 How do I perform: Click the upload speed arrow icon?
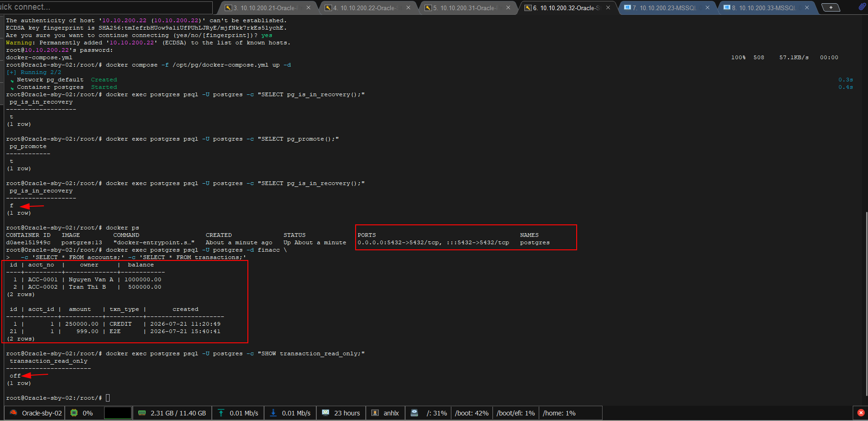(221, 413)
